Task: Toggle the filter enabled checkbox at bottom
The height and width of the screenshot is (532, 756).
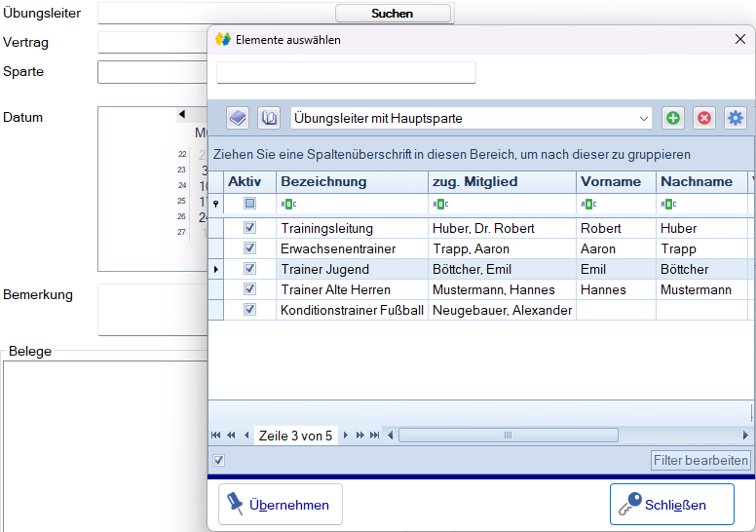Action: [219, 460]
